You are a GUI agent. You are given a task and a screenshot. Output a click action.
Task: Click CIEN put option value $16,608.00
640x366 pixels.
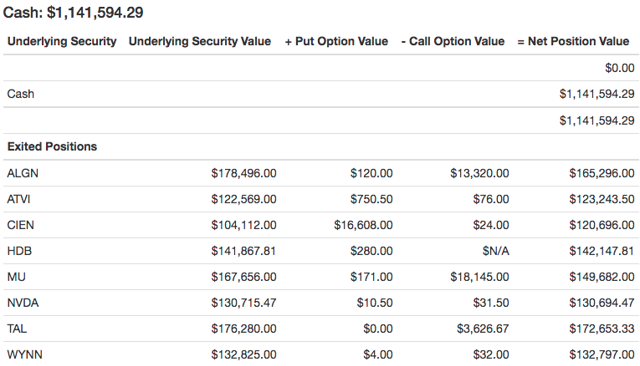(363, 225)
